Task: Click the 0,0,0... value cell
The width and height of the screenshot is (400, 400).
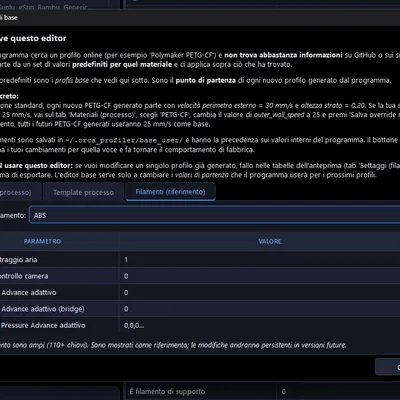Action: point(259,325)
